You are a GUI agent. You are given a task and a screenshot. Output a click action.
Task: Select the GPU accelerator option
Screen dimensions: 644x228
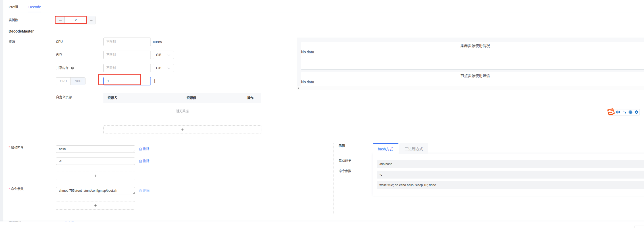coord(63,81)
